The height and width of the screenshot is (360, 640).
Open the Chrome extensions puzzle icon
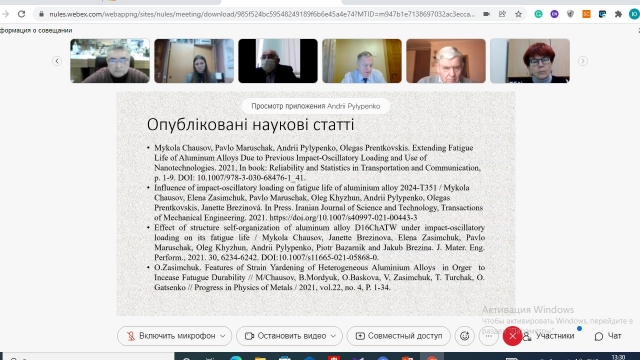point(618,14)
